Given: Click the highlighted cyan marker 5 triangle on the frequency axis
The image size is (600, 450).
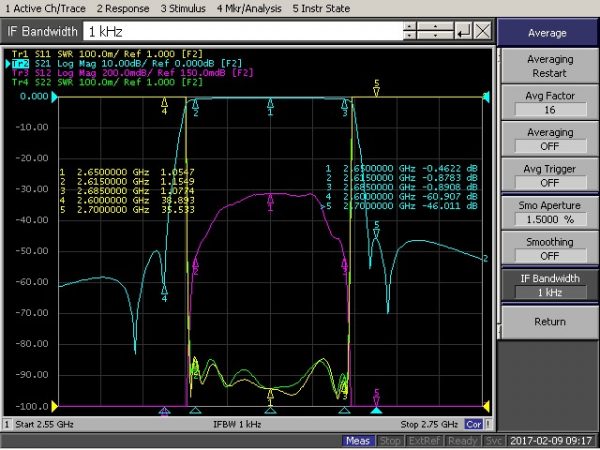Looking at the screenshot, I should (x=376, y=411).
